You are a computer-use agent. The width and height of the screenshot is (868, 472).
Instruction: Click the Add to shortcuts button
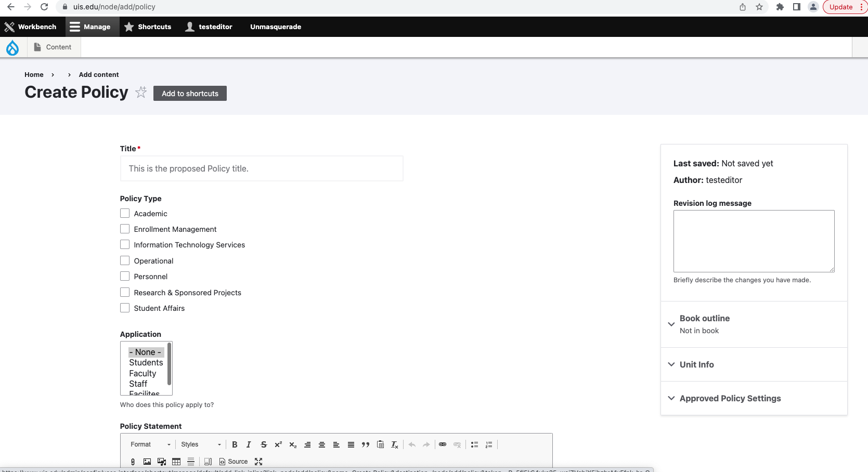(x=190, y=94)
